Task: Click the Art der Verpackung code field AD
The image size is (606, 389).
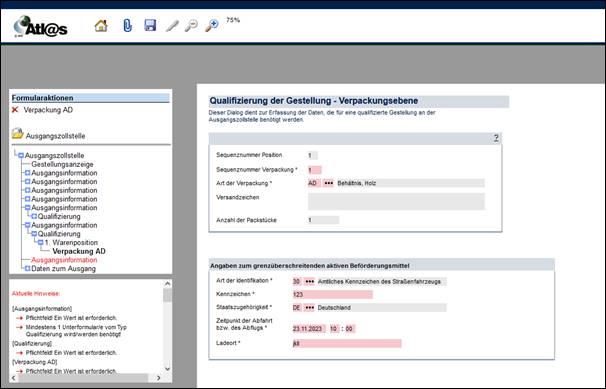Action: (x=314, y=183)
